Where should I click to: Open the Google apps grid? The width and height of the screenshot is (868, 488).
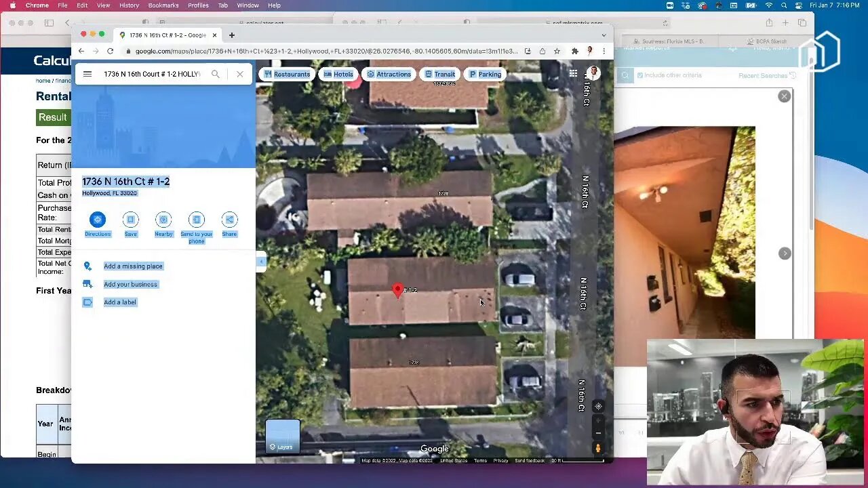(573, 74)
